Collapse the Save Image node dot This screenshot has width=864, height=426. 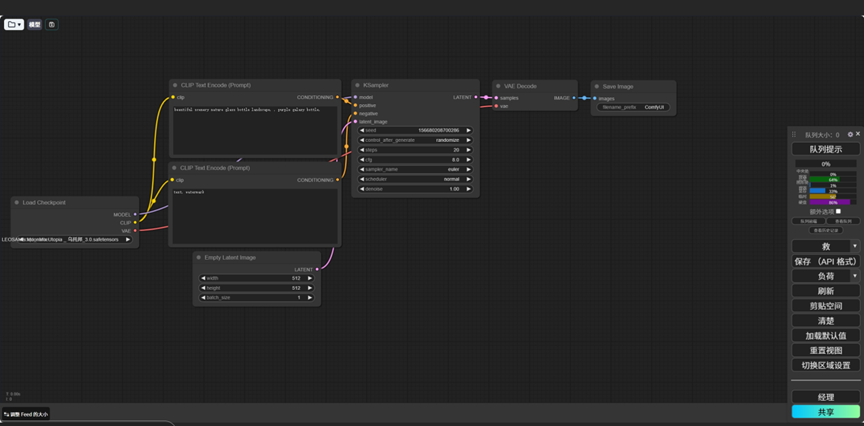tap(597, 86)
